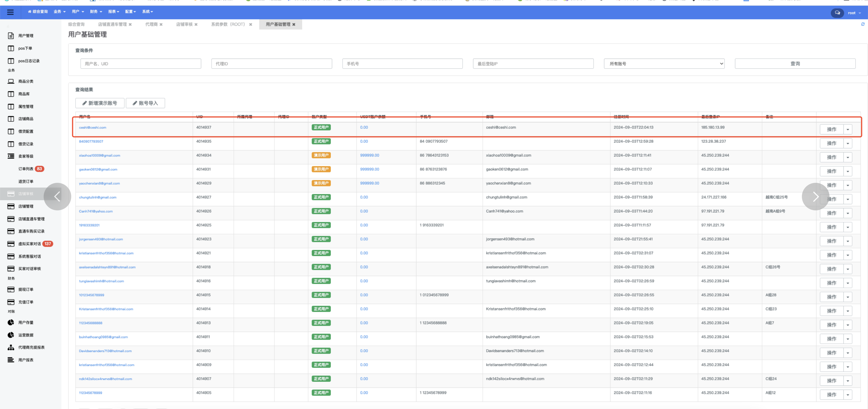Open 属性管理 sidebar icon
Screen dimensions: 868x409
pyautogui.click(x=11, y=106)
